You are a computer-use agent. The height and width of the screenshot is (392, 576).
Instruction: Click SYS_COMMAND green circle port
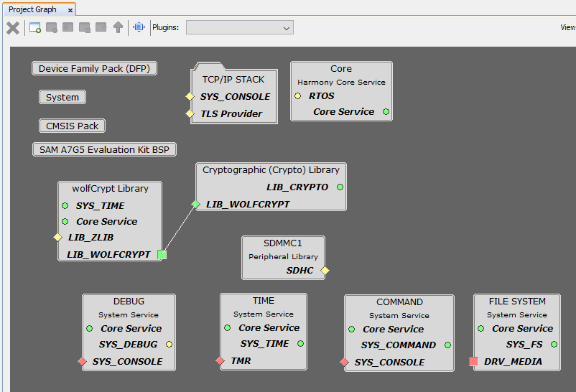[447, 345]
